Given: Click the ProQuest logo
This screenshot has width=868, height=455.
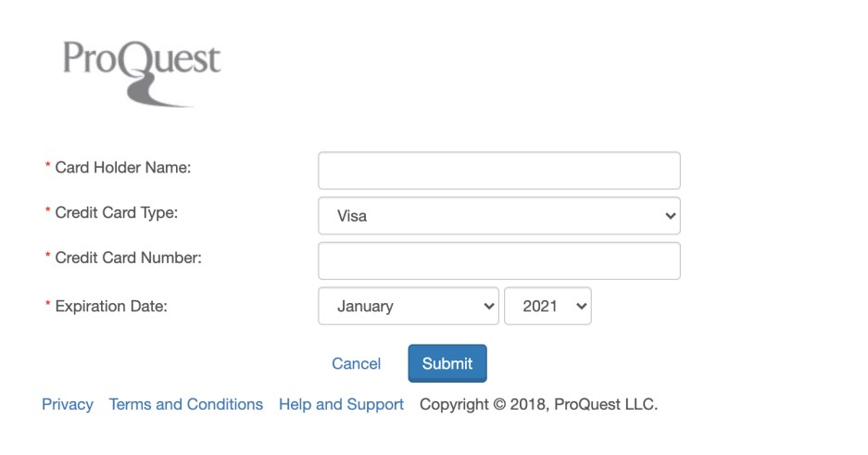Looking at the screenshot, I should point(142,71).
